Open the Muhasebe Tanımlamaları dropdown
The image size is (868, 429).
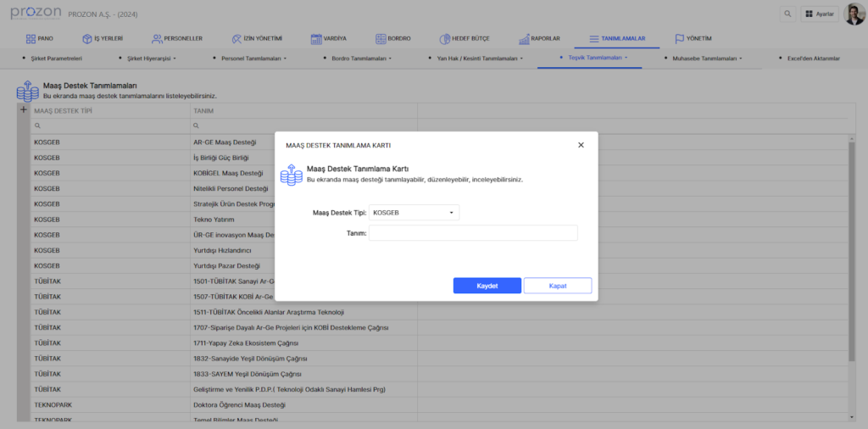click(705, 58)
